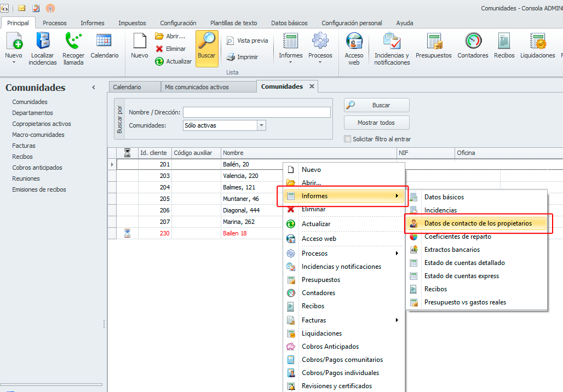Open Acceso web from the ribbon
The image size is (563, 392).
(x=354, y=42)
